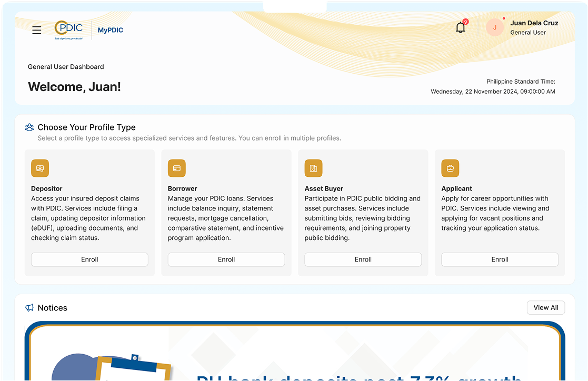588x381 pixels.
Task: Click the profile type subtitle text
Action: (190, 138)
